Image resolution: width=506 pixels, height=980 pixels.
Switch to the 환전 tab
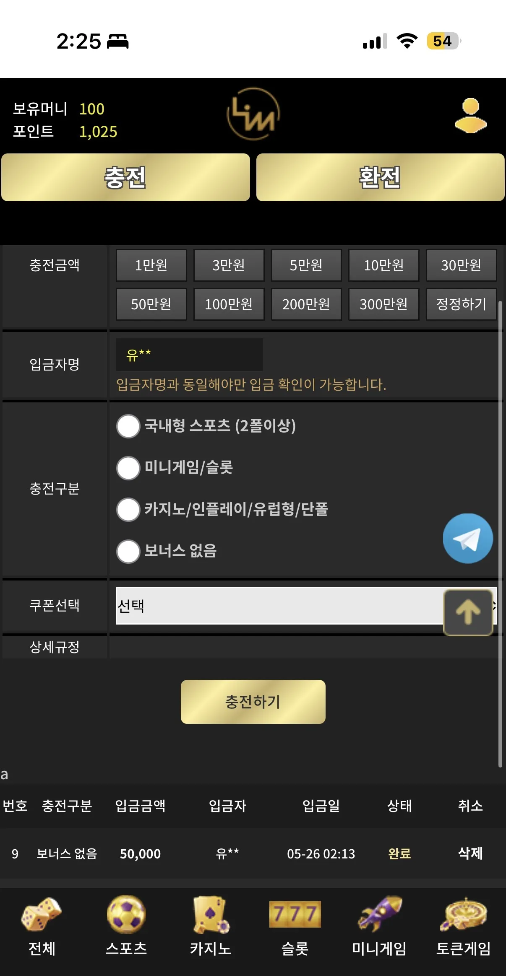point(380,177)
